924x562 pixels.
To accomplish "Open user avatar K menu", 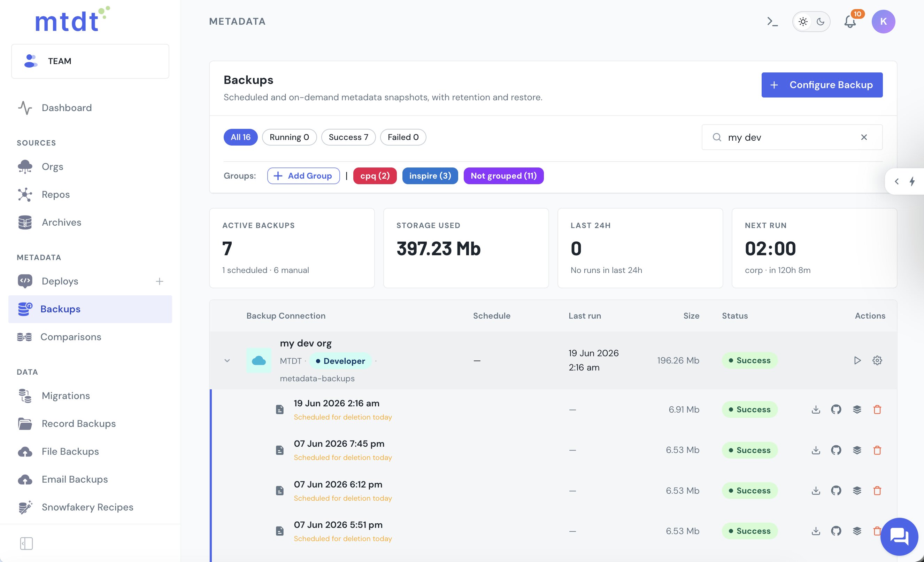I will [x=883, y=22].
